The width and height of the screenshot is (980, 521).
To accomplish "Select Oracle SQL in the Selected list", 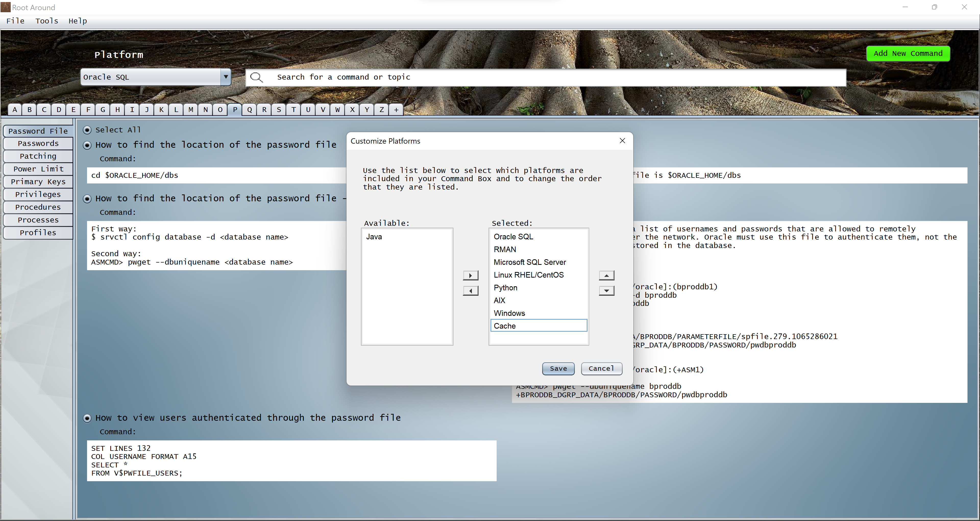I will [539, 237].
